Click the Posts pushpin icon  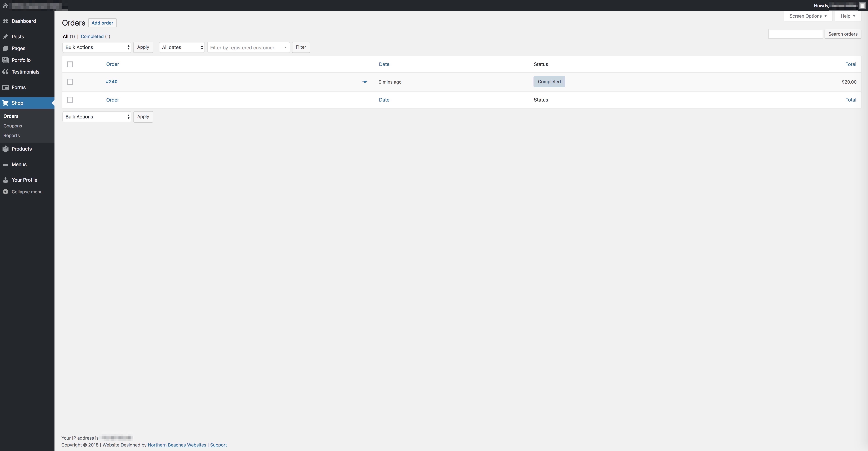[x=5, y=36]
